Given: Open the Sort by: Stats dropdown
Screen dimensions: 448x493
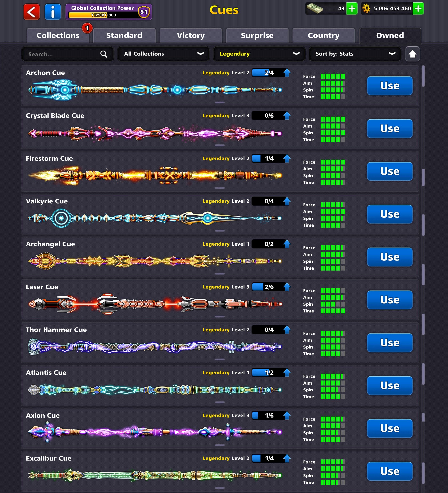Looking at the screenshot, I should [355, 54].
